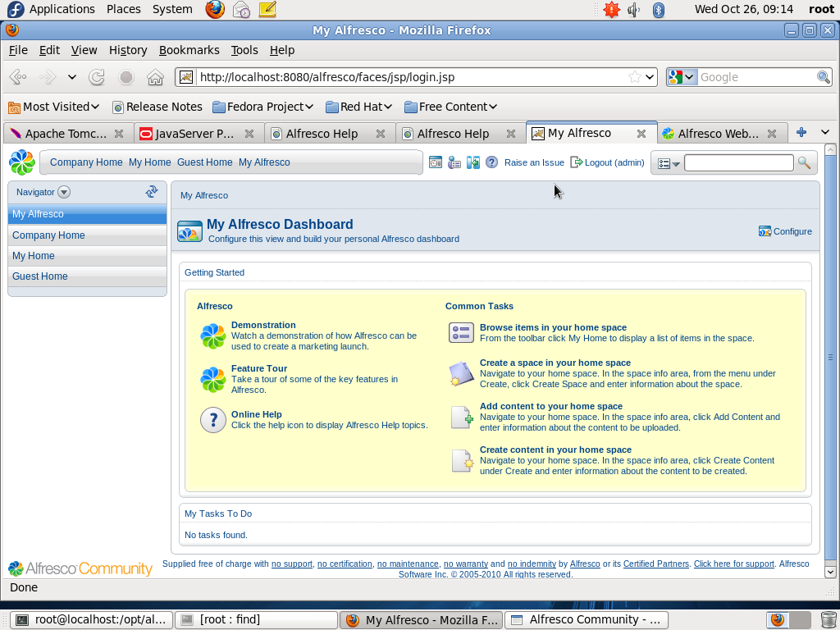
Task: Click the Firefox forward arrow button
Action: pos(48,77)
